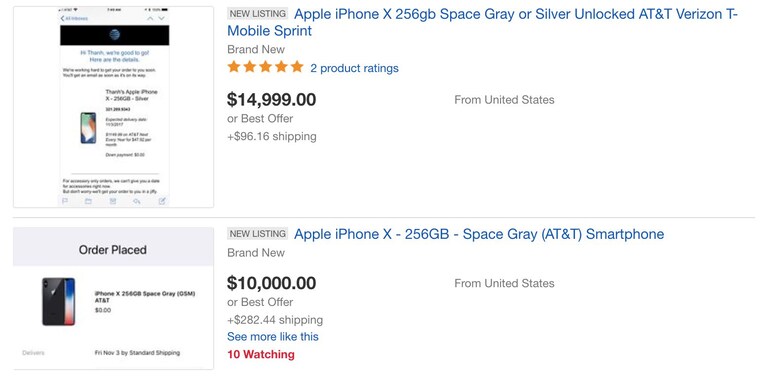Click the reply arrow icon in the email toolbar
Viewport: 767px width, 377px height.
coord(137,200)
